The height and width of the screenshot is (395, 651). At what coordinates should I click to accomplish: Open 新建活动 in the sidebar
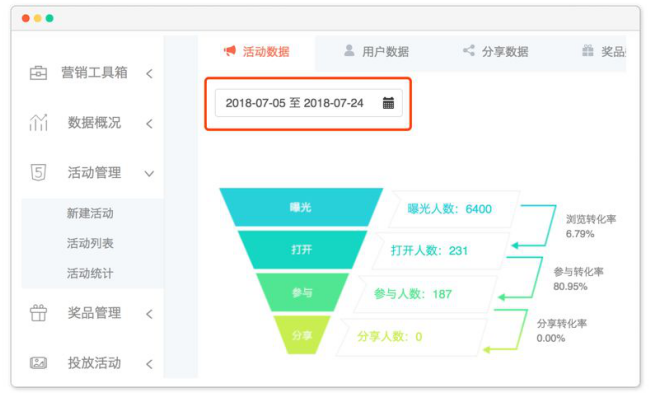[90, 213]
